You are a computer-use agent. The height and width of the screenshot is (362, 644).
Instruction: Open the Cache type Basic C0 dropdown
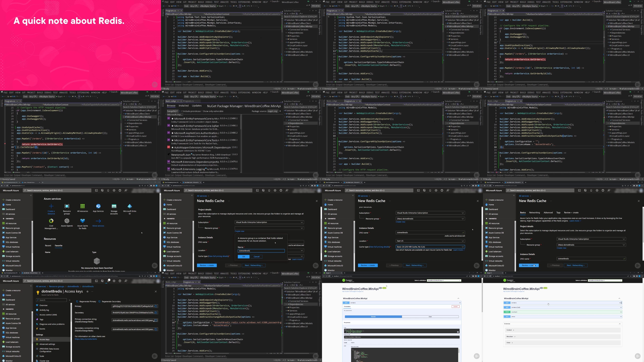click(x=430, y=247)
